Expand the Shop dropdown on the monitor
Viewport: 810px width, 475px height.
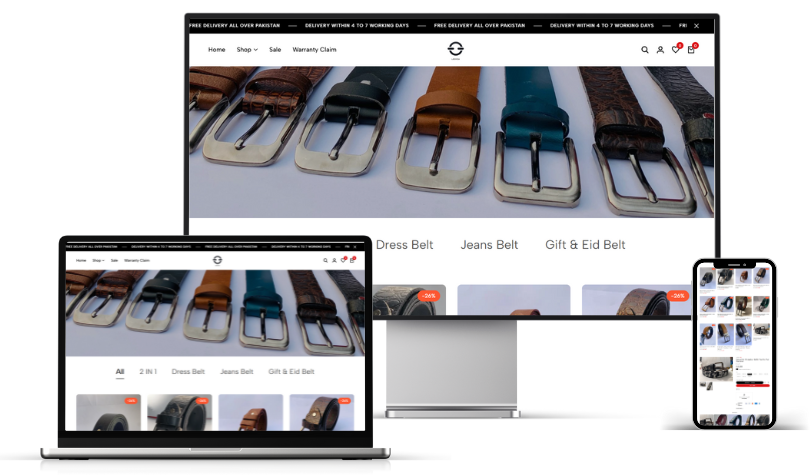pos(247,49)
